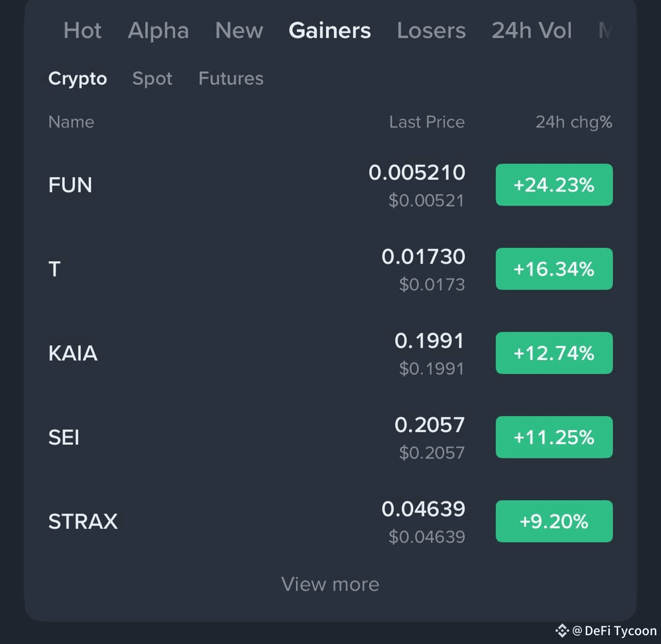Open the FUN coin row
Screen dimensions: 661x644
click(x=330, y=185)
